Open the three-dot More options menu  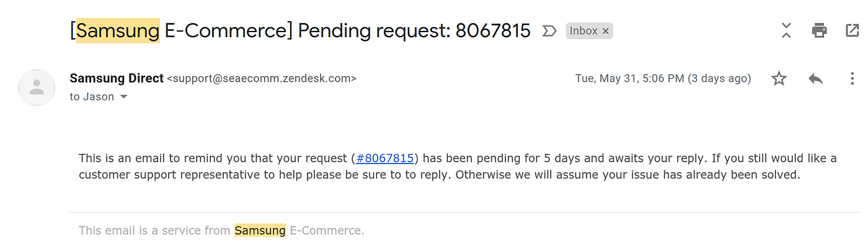[852, 79]
